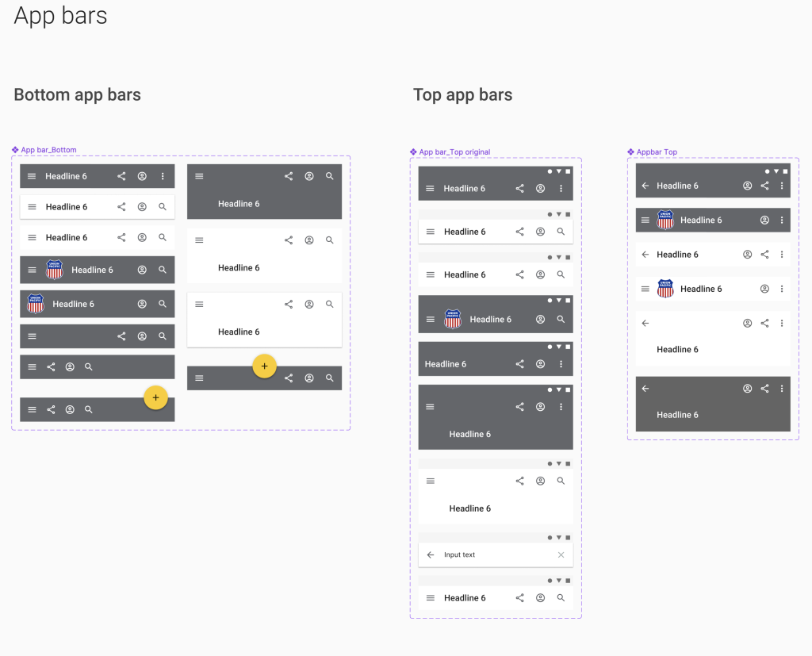The image size is (812, 656).
Task: Click the Union Pacific logo in the bottom bar without a hamburger
Action: tap(36, 304)
